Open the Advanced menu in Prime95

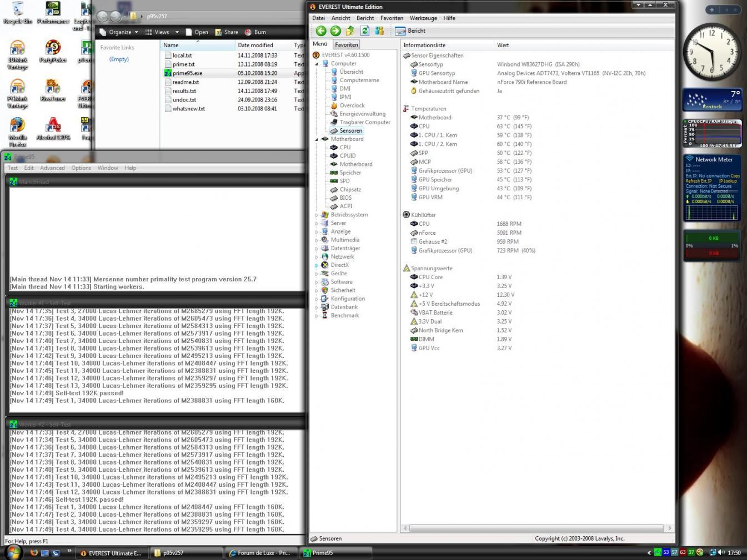coord(52,168)
